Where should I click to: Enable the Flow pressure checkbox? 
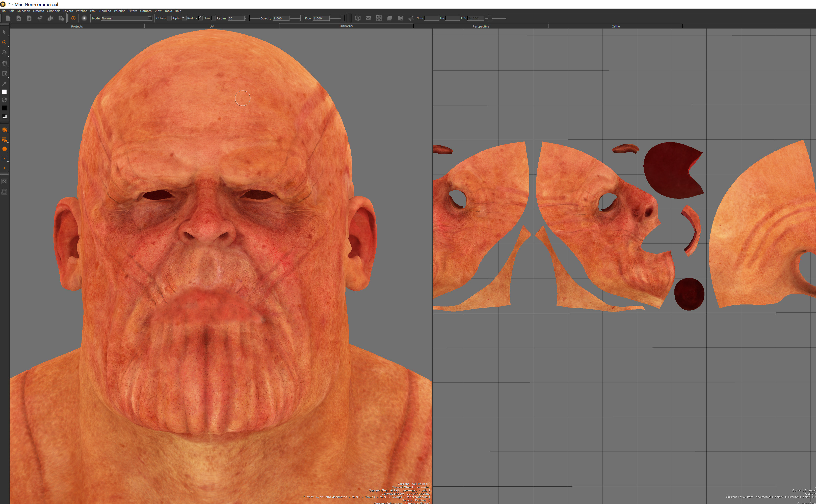214,18
